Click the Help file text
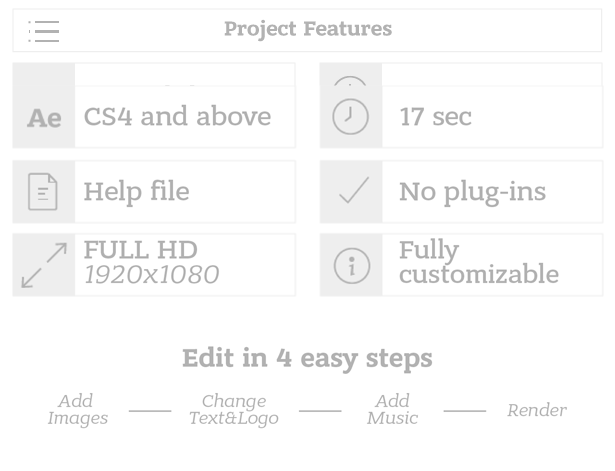This screenshot has height=471, width=615. 136,191
